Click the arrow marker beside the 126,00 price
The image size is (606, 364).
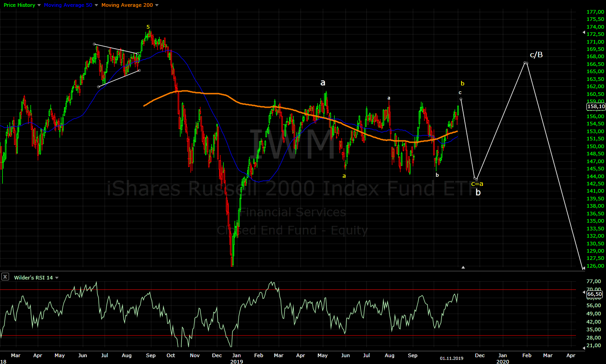[x=584, y=268]
